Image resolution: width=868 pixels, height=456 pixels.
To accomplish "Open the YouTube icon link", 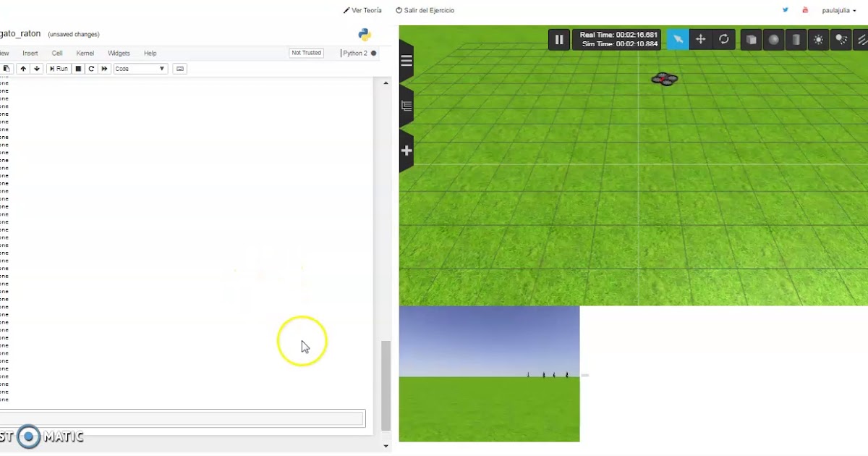I will [805, 10].
